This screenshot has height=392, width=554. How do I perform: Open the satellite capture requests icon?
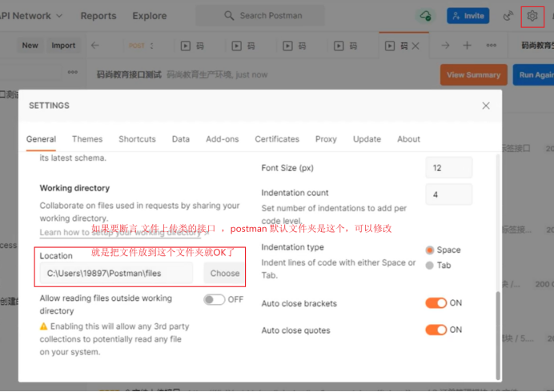point(508,16)
